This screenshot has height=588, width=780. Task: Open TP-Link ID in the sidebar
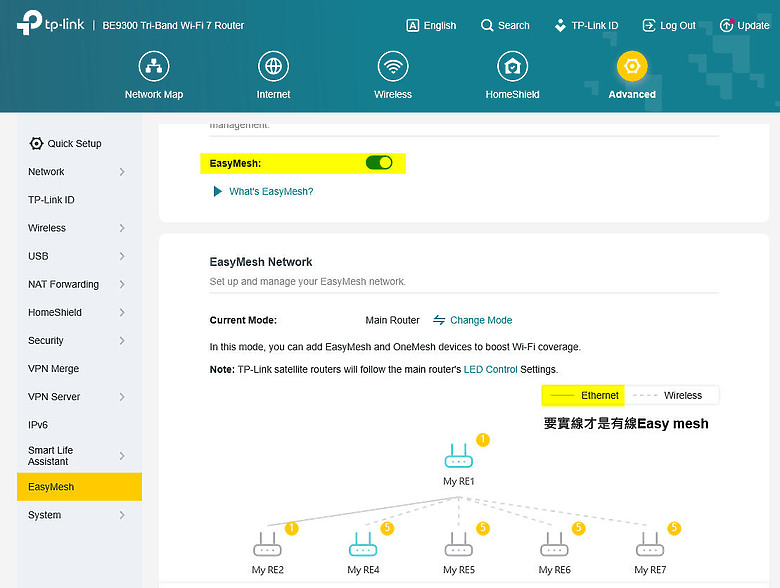coord(79,200)
